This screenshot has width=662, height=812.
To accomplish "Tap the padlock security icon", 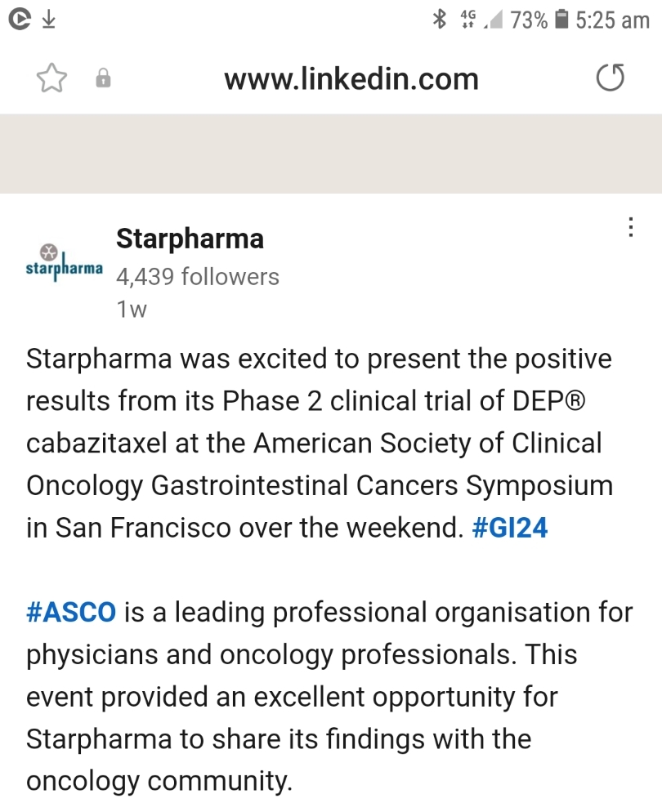I will [103, 78].
